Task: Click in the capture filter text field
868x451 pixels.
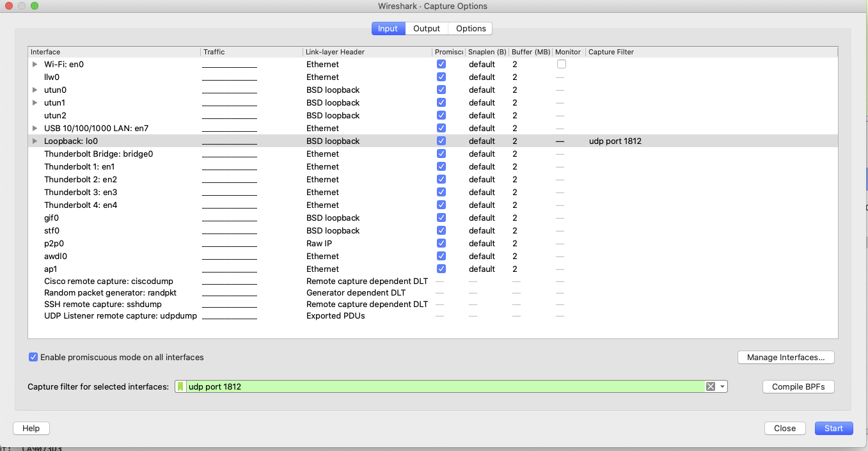Action: coord(441,386)
